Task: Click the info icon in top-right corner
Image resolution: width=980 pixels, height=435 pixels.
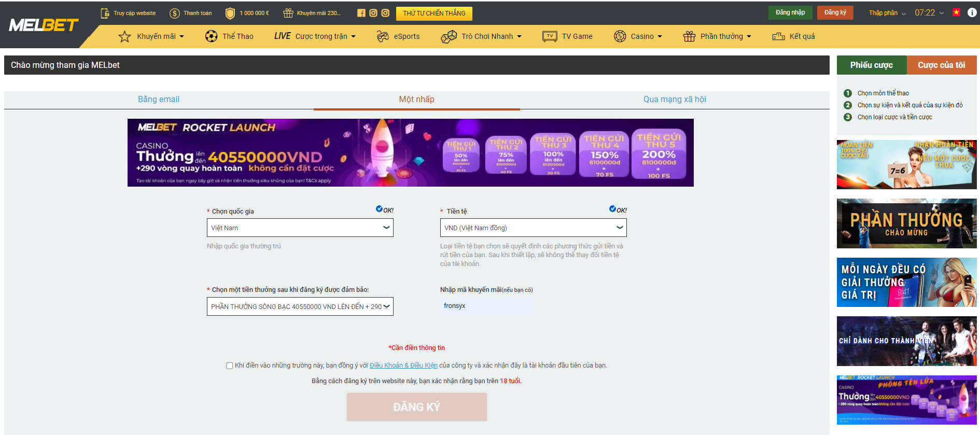Action: (x=972, y=12)
